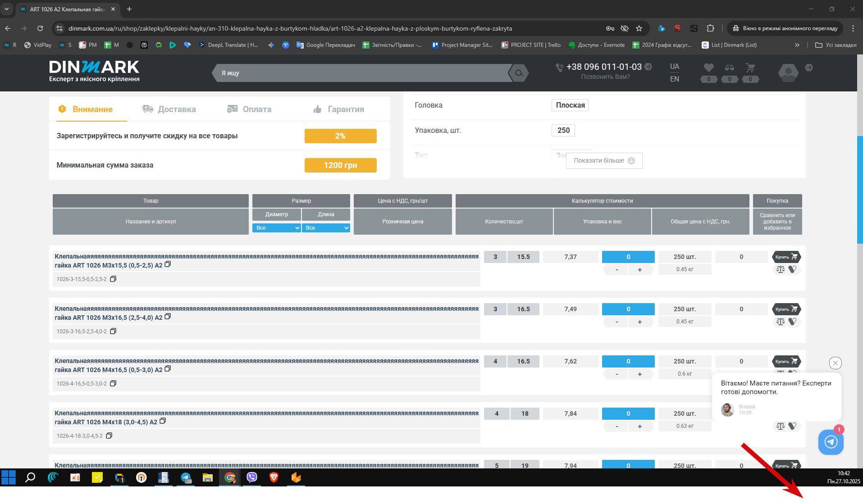
Task: Add M4x18 row to favorites heart
Action: coord(793,426)
